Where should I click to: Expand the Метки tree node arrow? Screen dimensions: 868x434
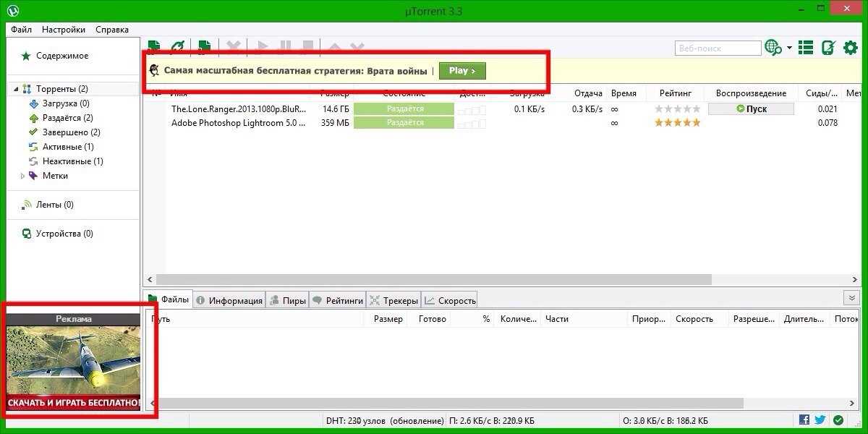click(x=22, y=176)
